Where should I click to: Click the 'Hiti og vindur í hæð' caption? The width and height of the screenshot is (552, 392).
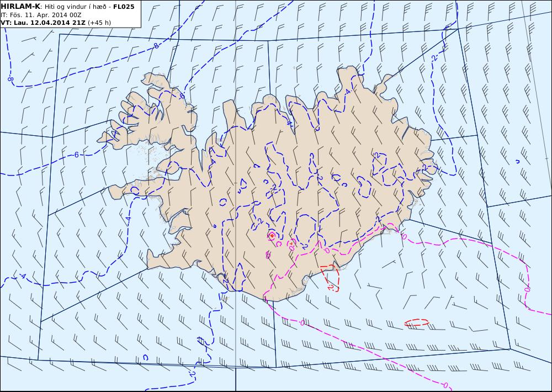75,7
